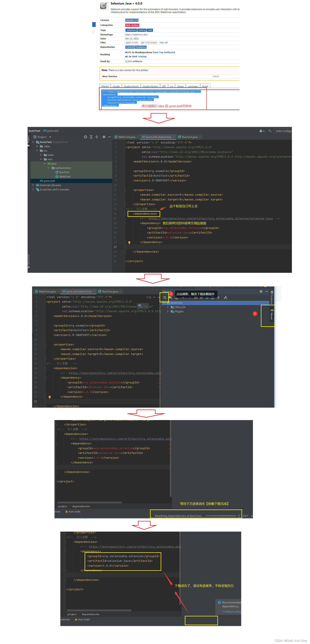Click the selected Maven dependency snippet box
The image size is (310, 644).
coord(153,99)
